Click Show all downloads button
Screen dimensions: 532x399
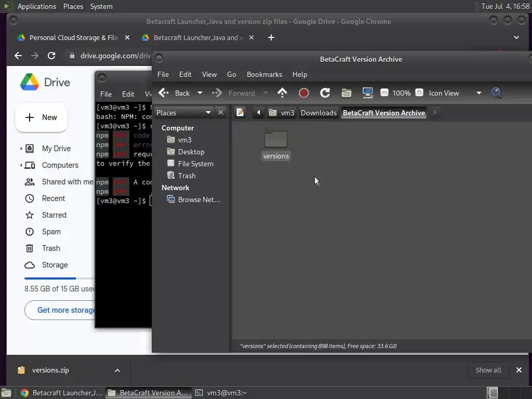(x=488, y=370)
